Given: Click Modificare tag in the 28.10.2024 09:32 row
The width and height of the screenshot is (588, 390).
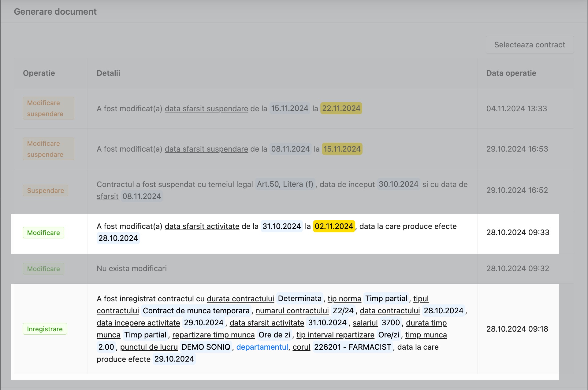Looking at the screenshot, I should tap(43, 269).
